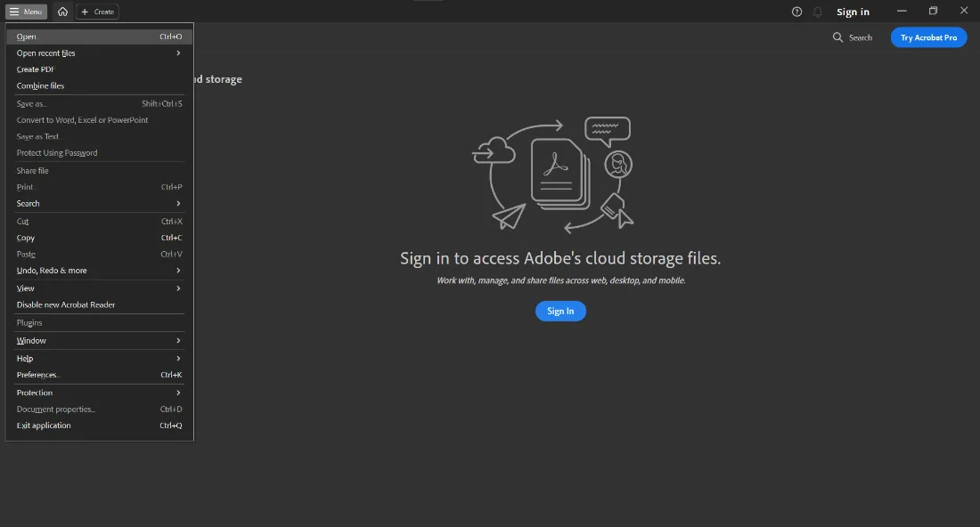980x527 pixels.
Task: Open Preferences from the menu
Action: [37, 375]
